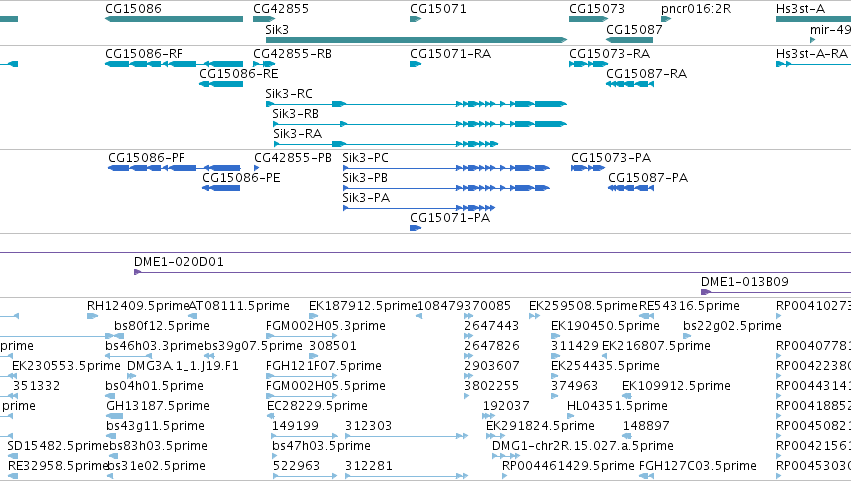
Task: Select the EK254435.5prime EST
Action: tap(555, 376)
